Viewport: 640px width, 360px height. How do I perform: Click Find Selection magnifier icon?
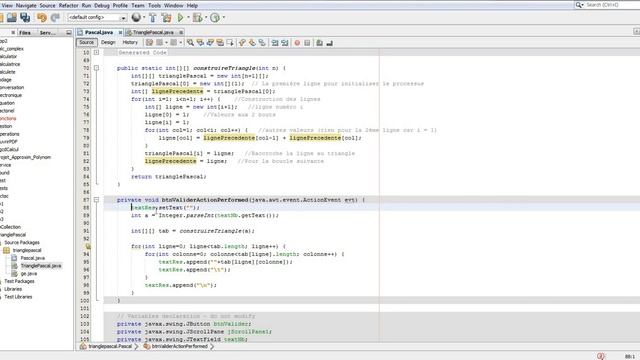tap(191, 42)
